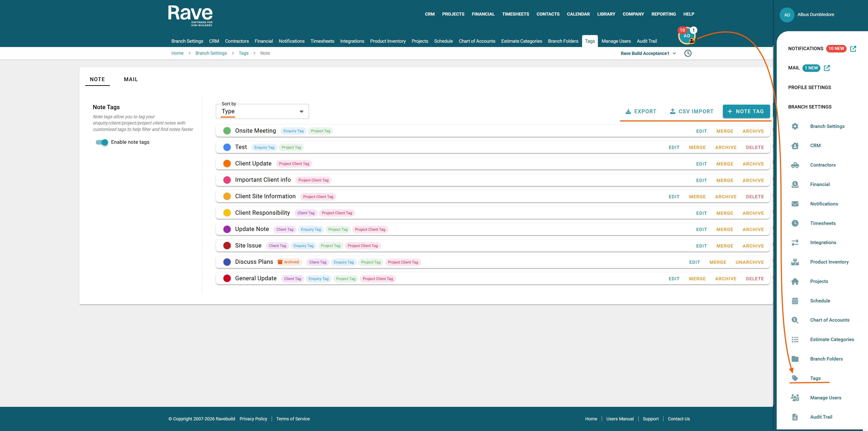The height and width of the screenshot is (431, 868).
Task: Open the Tags tab in settings bar
Action: pyautogui.click(x=590, y=41)
